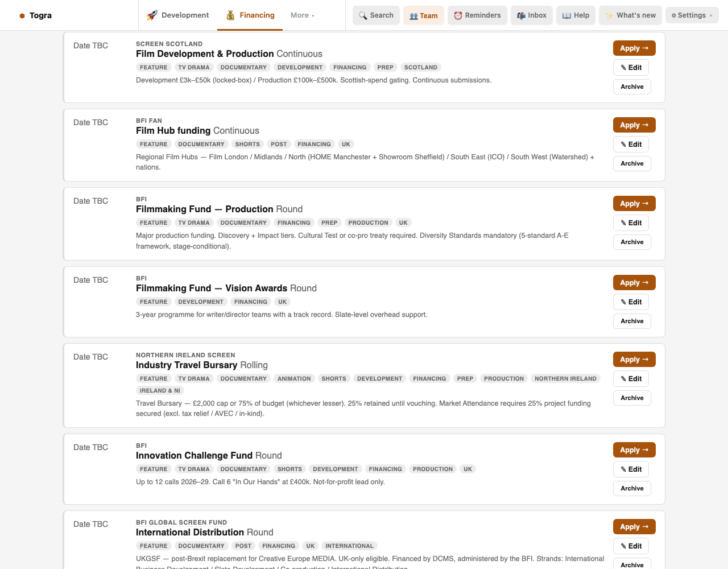This screenshot has width=728, height=569.
Task: Click the NORTHERN IRELAND tag
Action: [x=565, y=378]
